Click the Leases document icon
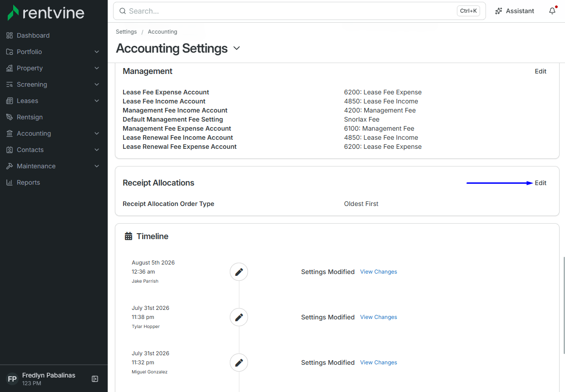This screenshot has width=565, height=392. pos(10,101)
